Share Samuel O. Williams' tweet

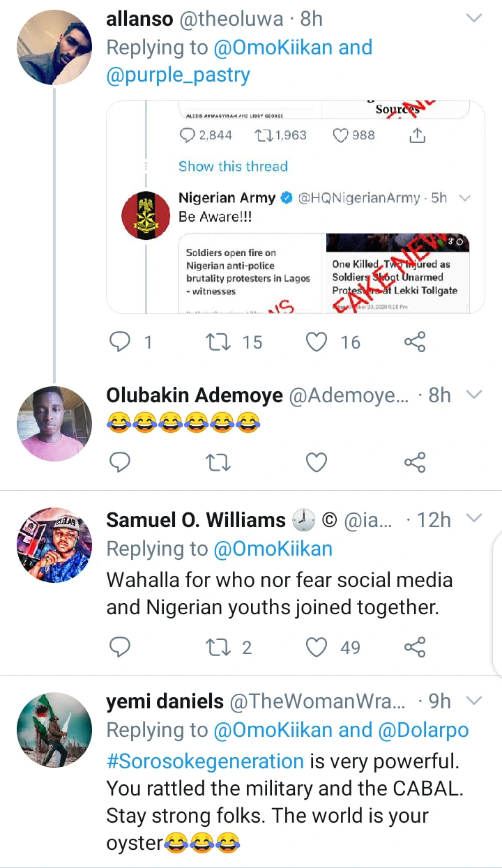point(415,648)
